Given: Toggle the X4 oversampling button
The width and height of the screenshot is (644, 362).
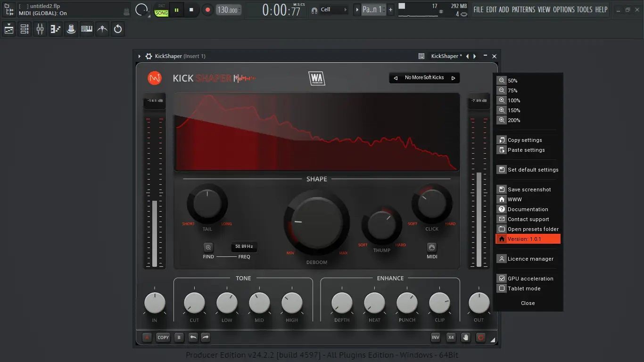Looking at the screenshot, I should (x=451, y=337).
